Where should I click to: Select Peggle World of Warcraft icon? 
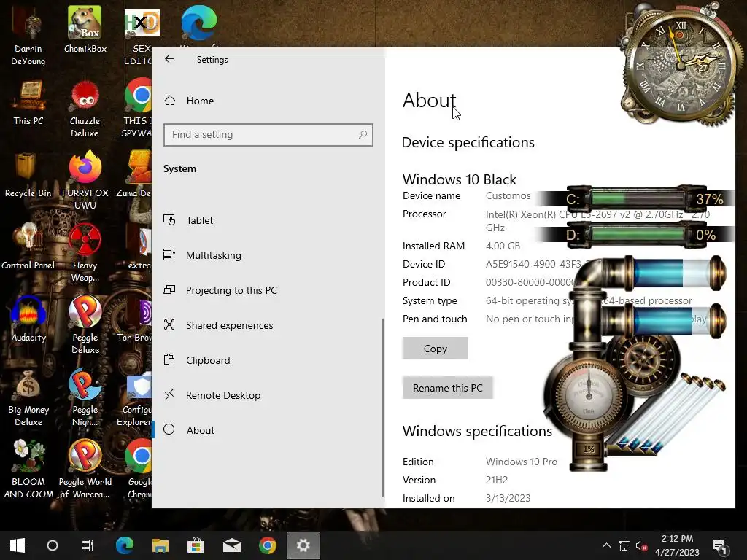(85, 470)
